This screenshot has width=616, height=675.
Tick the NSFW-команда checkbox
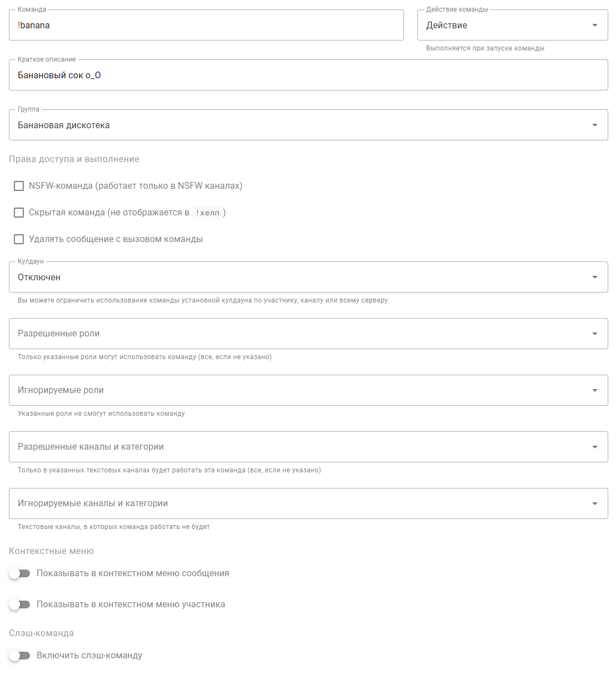click(x=19, y=186)
